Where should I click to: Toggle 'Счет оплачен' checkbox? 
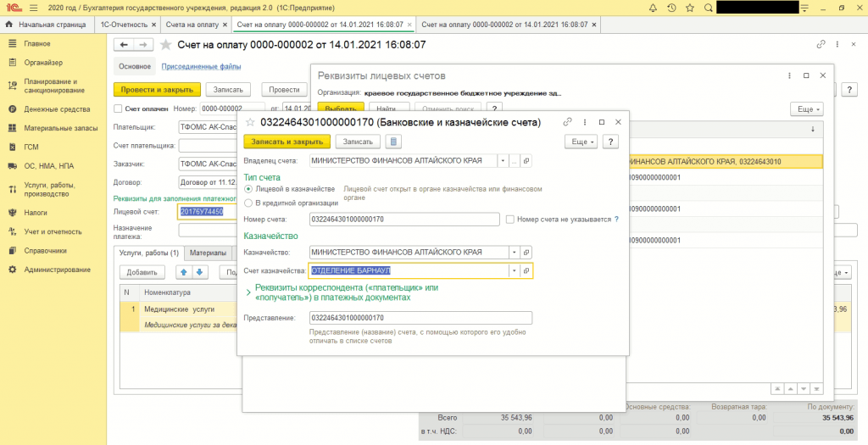(x=118, y=108)
